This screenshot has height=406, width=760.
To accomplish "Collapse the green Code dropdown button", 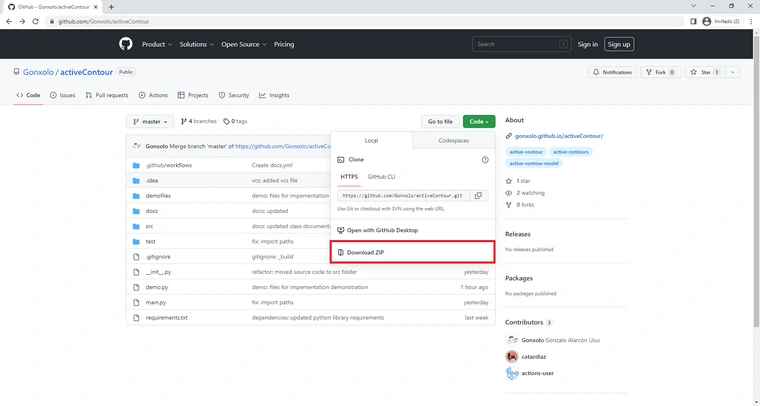I will point(479,122).
